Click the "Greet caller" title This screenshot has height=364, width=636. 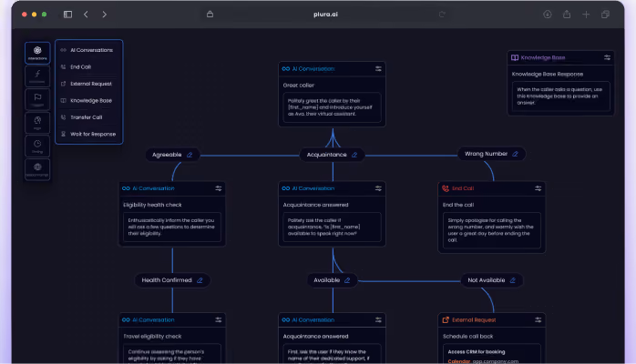tap(299, 86)
